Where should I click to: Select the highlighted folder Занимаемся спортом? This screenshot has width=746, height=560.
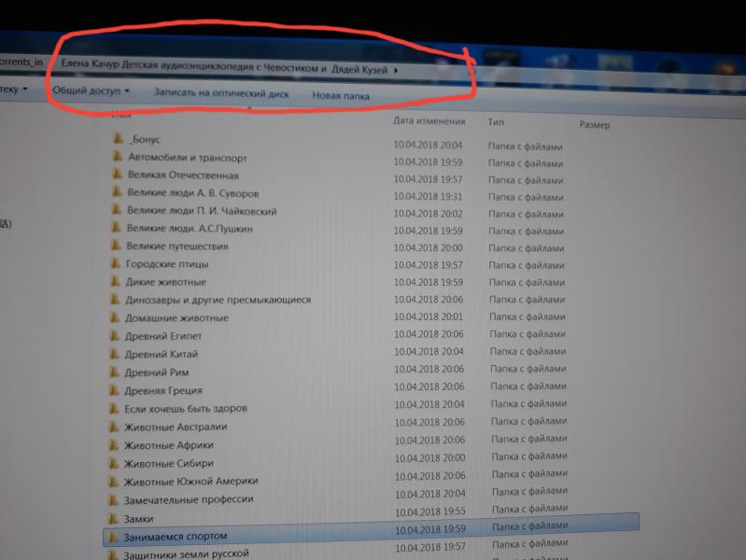click(371, 528)
